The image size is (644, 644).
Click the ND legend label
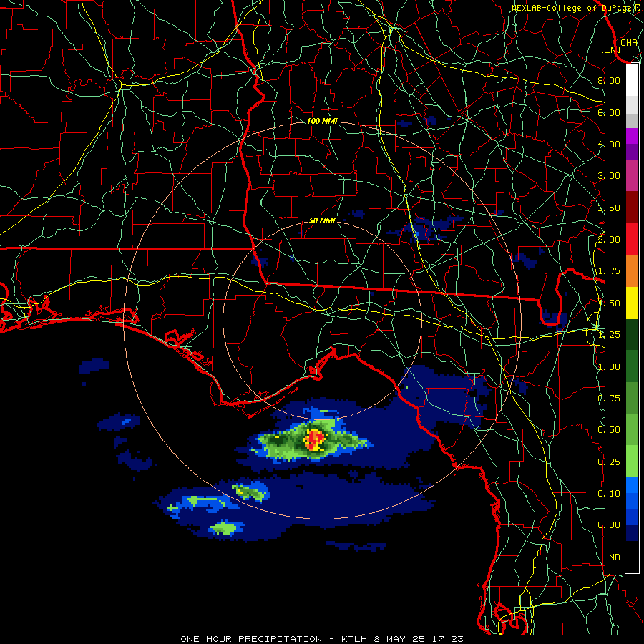click(615, 557)
